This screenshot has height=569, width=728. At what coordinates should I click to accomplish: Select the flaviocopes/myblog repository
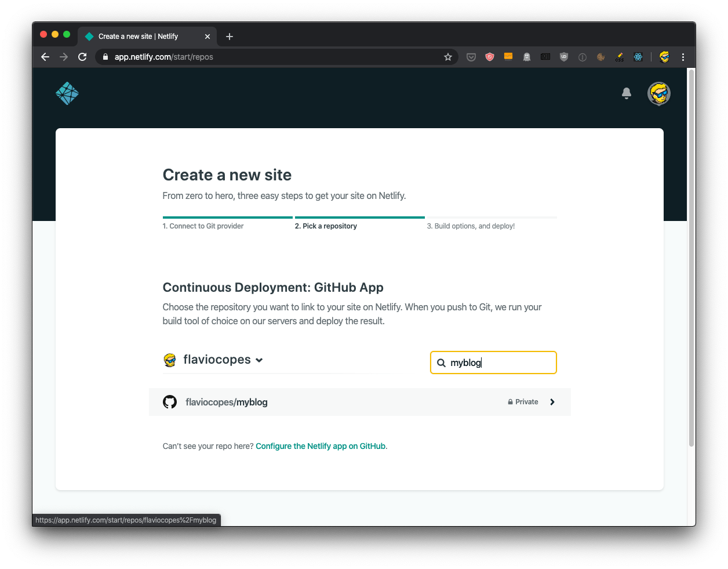(227, 402)
